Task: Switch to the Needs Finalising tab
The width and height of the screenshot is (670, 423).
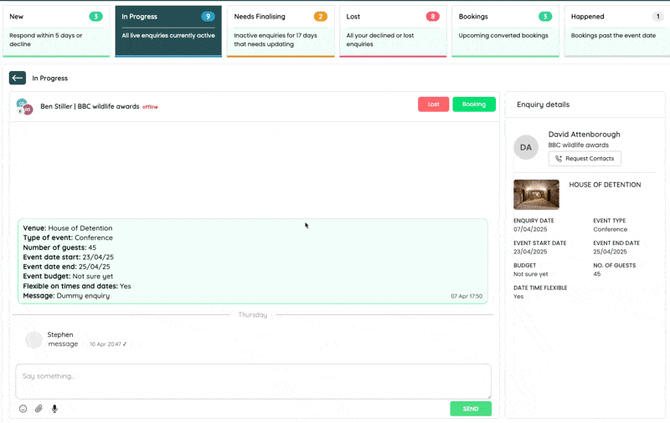Action: 280,28
